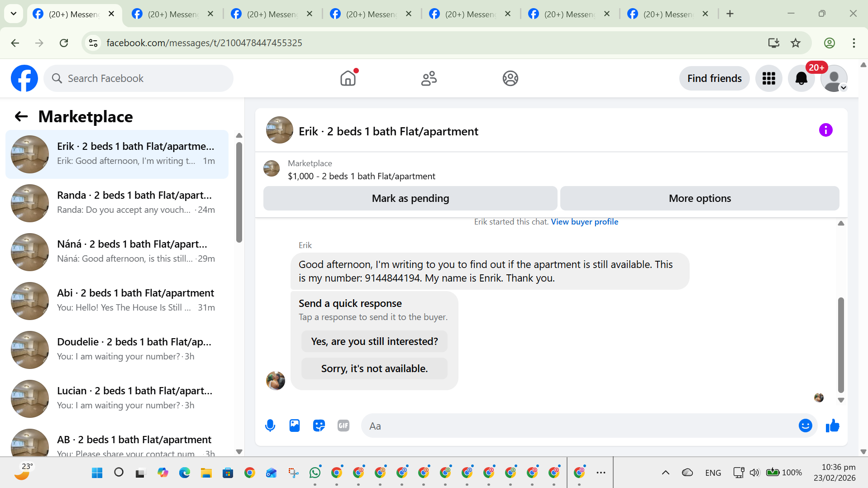
Task: Open the Home feed icon
Action: pyautogui.click(x=348, y=78)
